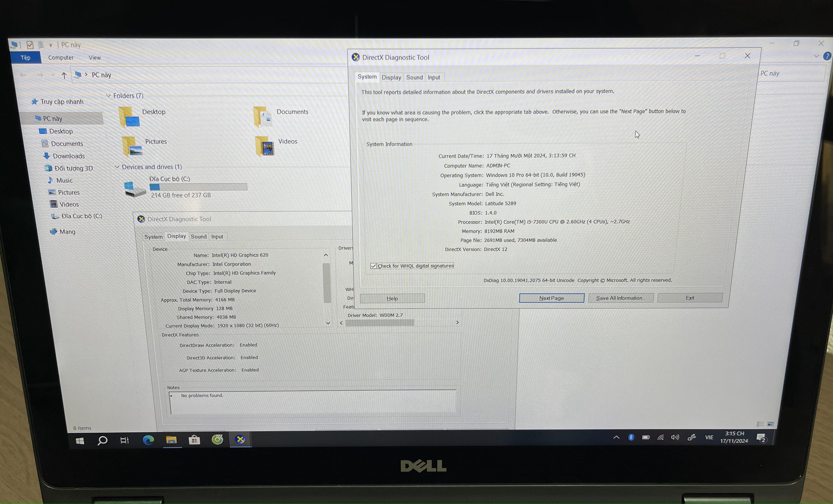Collapse Devices and drives (1) group
The height and width of the screenshot is (504, 833).
[117, 167]
